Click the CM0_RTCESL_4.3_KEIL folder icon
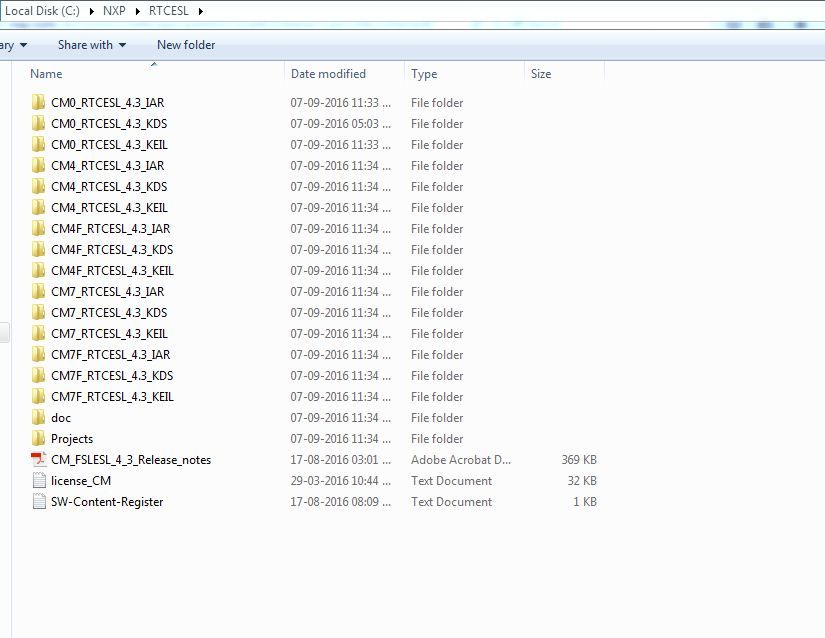This screenshot has width=825, height=638. pos(38,144)
